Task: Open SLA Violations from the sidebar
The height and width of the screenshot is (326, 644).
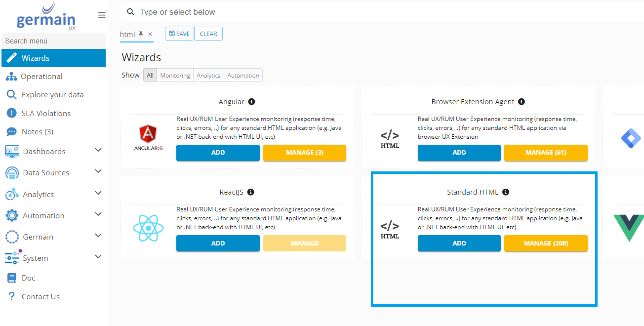Action: (46, 113)
